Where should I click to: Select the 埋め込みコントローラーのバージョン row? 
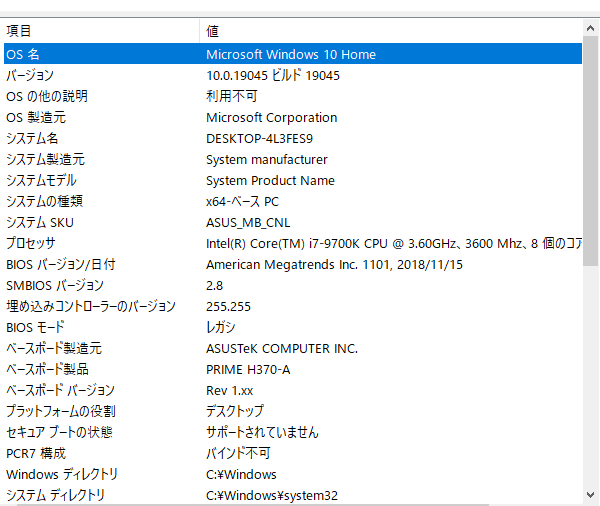293,307
